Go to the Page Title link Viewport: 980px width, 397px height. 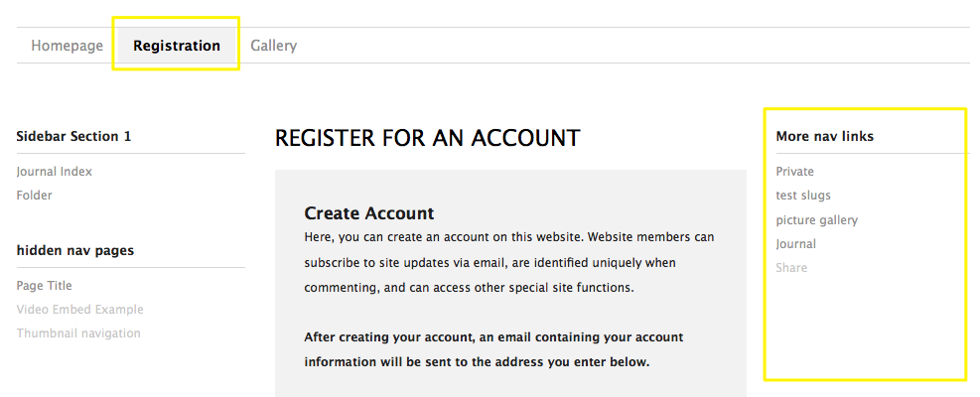(x=45, y=286)
